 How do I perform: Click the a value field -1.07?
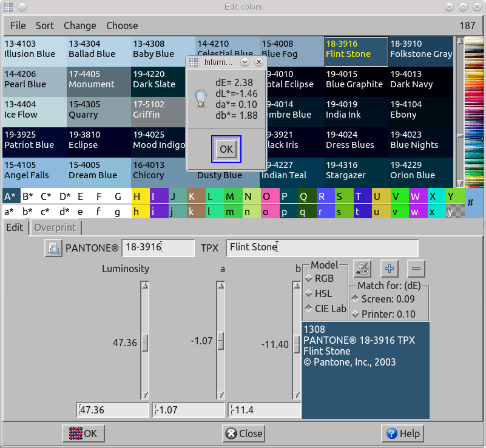pos(189,410)
